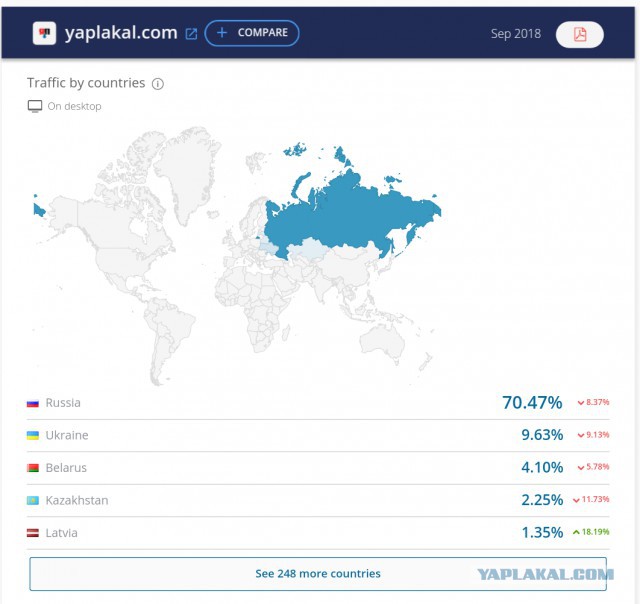This screenshot has width=640, height=604.
Task: Click the Ukraine flag icon
Action: [x=33, y=435]
